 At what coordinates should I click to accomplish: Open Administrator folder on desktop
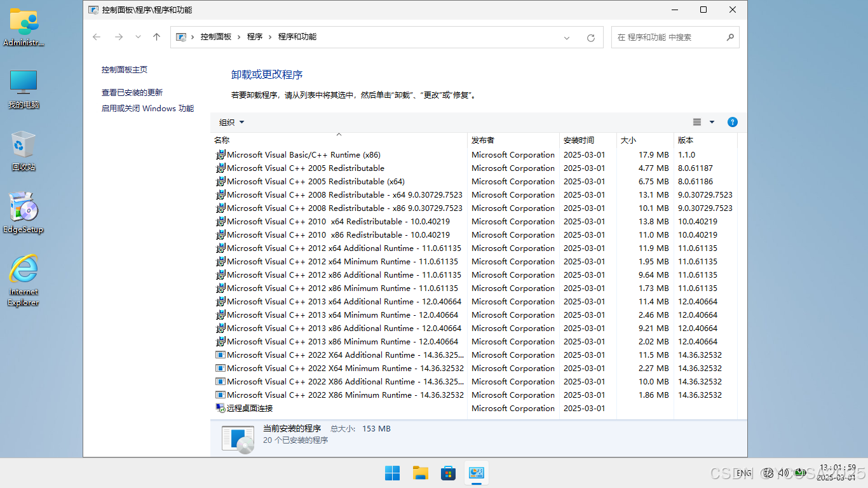click(24, 27)
